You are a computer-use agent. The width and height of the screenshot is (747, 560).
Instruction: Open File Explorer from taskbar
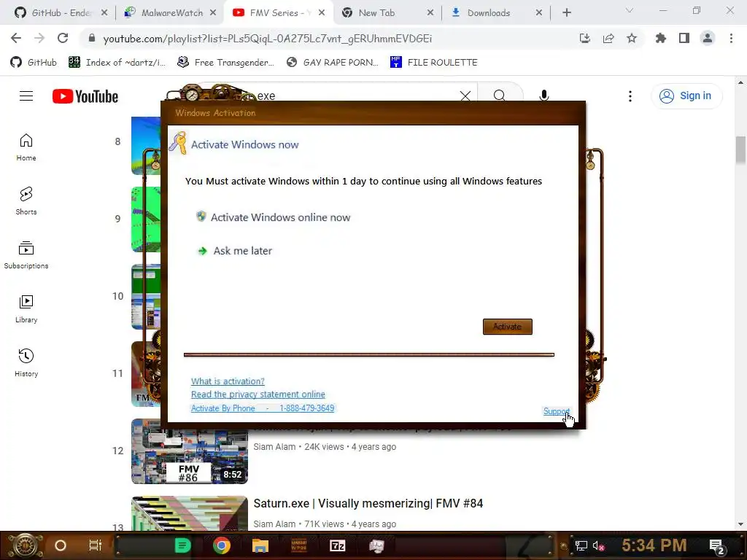click(260, 545)
